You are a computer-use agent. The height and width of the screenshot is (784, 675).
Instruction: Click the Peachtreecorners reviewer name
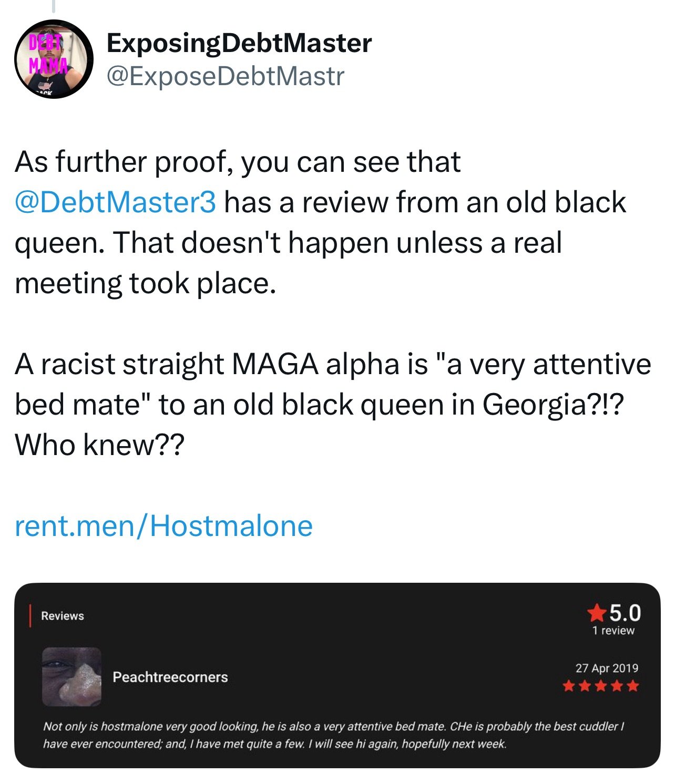pyautogui.click(x=170, y=677)
